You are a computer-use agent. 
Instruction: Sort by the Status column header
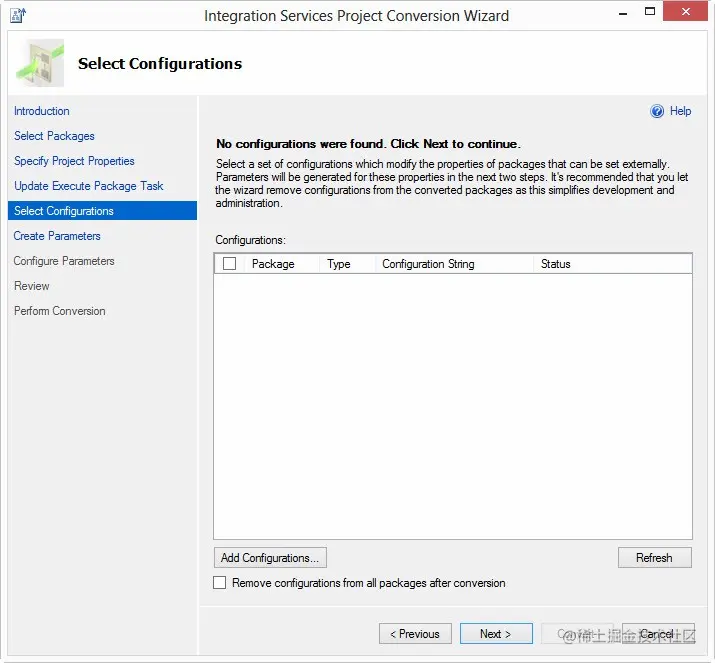[613, 264]
